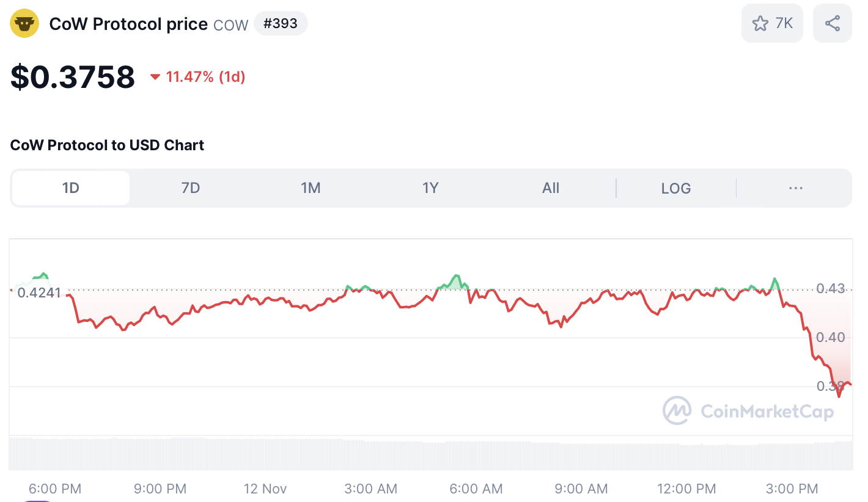Add CoW Protocol to watchlist via star
Image resolution: width=868 pixels, height=502 pixels.
tap(760, 24)
